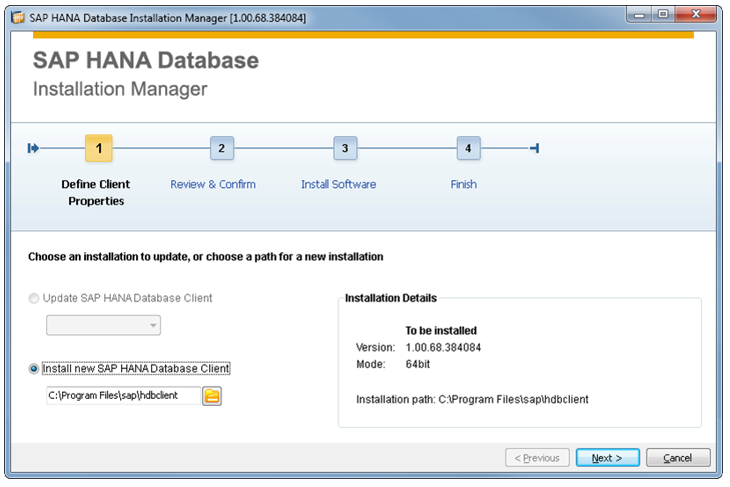Screen dimensions: 730x487
Task: Click the SAP HANA Database heading
Action: pos(146,60)
